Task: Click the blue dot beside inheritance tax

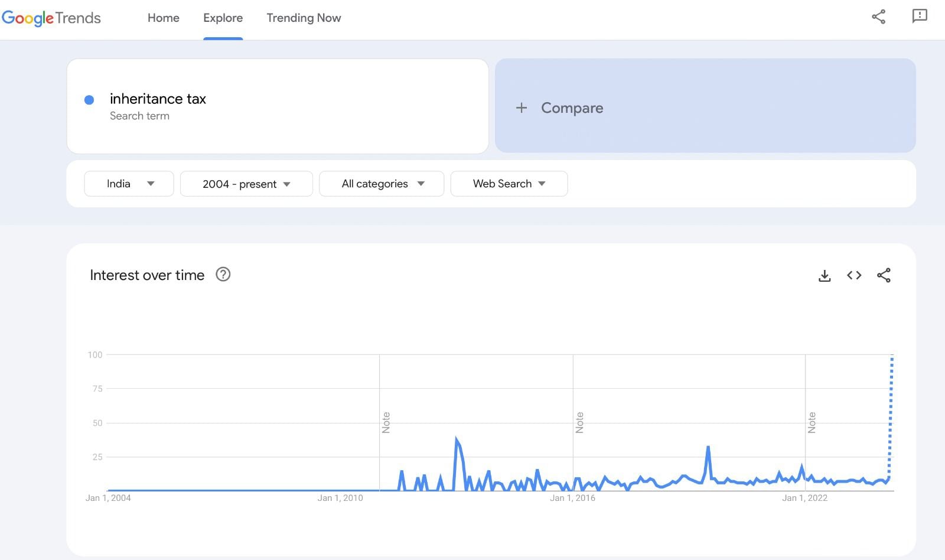Action: [89, 100]
